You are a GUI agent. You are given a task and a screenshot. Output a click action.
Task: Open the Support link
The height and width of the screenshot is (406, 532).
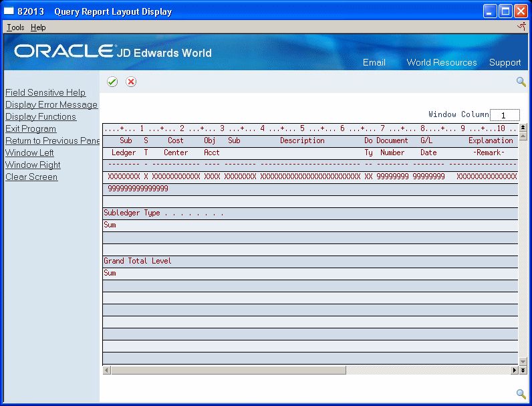505,62
